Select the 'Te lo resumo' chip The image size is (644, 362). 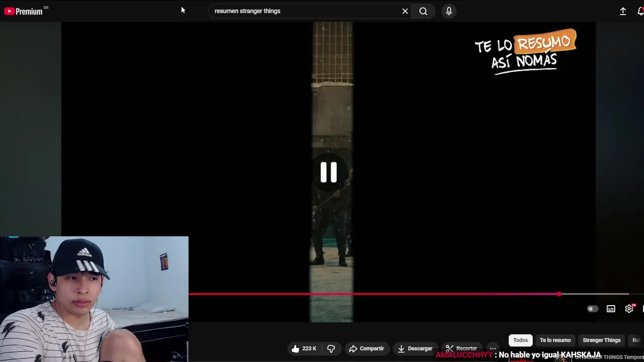[x=555, y=340]
